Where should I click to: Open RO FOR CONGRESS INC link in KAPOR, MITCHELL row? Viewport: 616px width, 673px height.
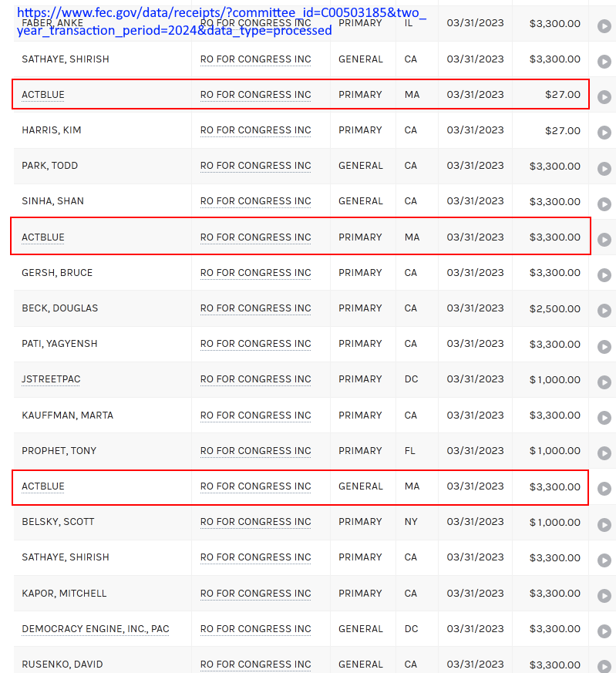(255, 593)
